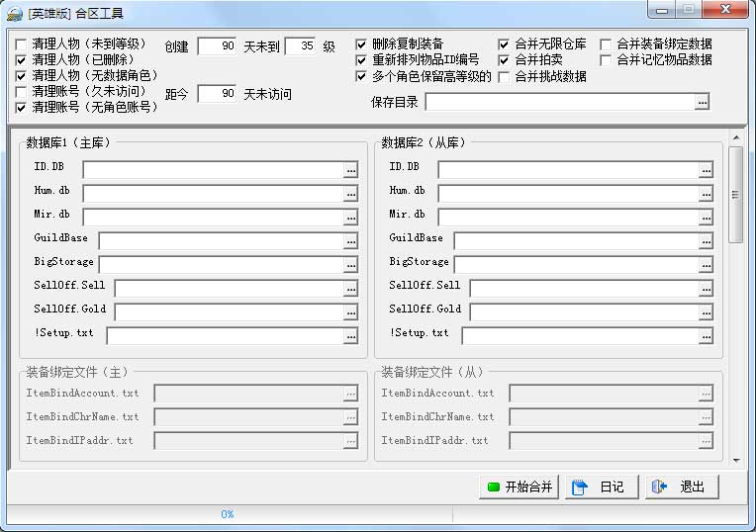Click the 距今 days unvisited field
The height and width of the screenshot is (532, 756).
[217, 94]
